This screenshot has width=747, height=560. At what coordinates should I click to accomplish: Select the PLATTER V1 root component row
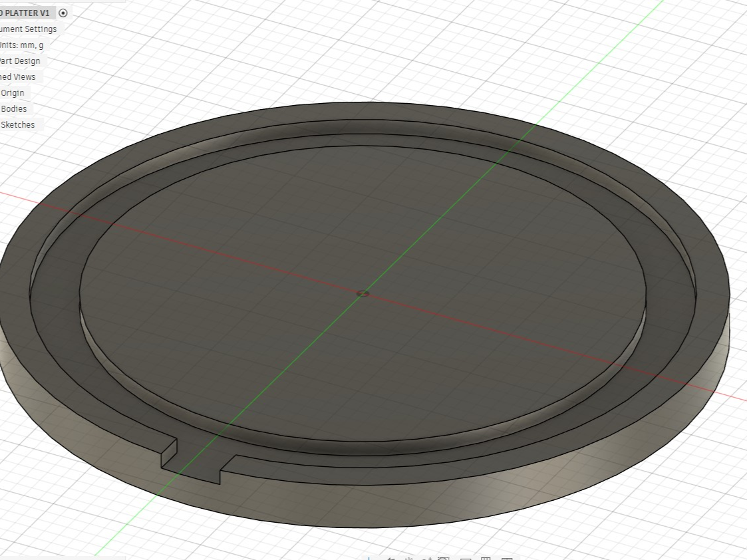click(28, 13)
